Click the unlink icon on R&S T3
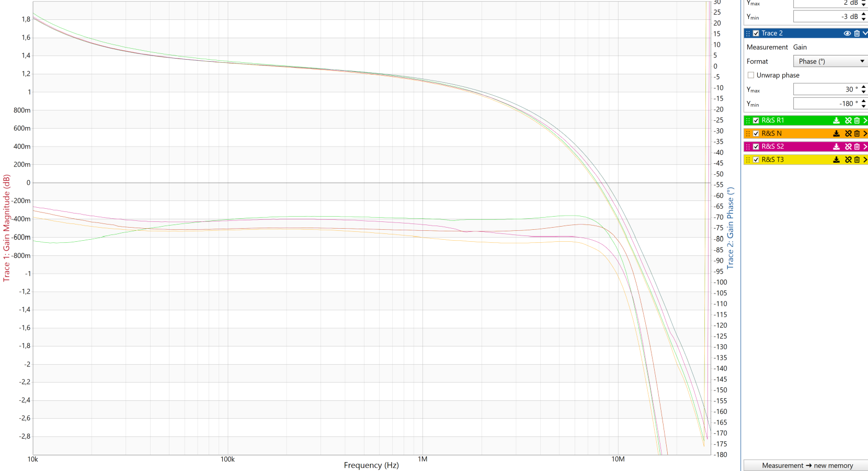Image resolution: width=868 pixels, height=471 pixels. click(848, 160)
